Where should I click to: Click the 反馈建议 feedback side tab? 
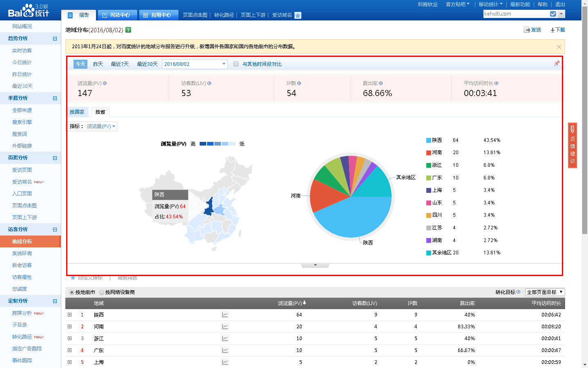point(572,145)
